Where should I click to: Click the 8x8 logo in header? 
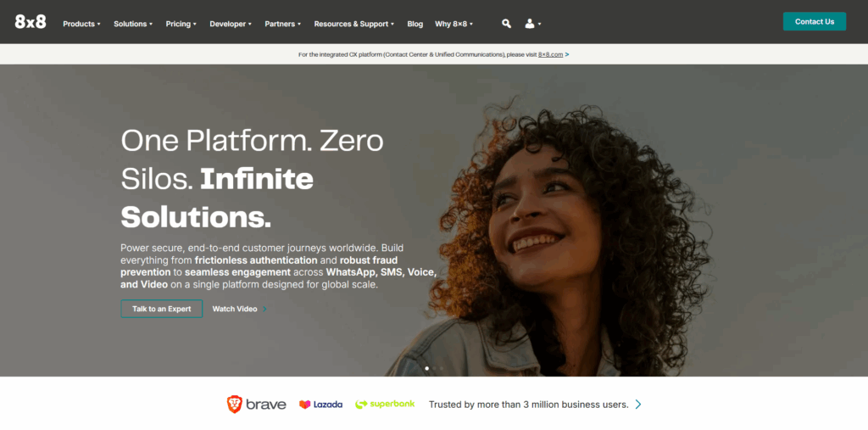point(31,23)
